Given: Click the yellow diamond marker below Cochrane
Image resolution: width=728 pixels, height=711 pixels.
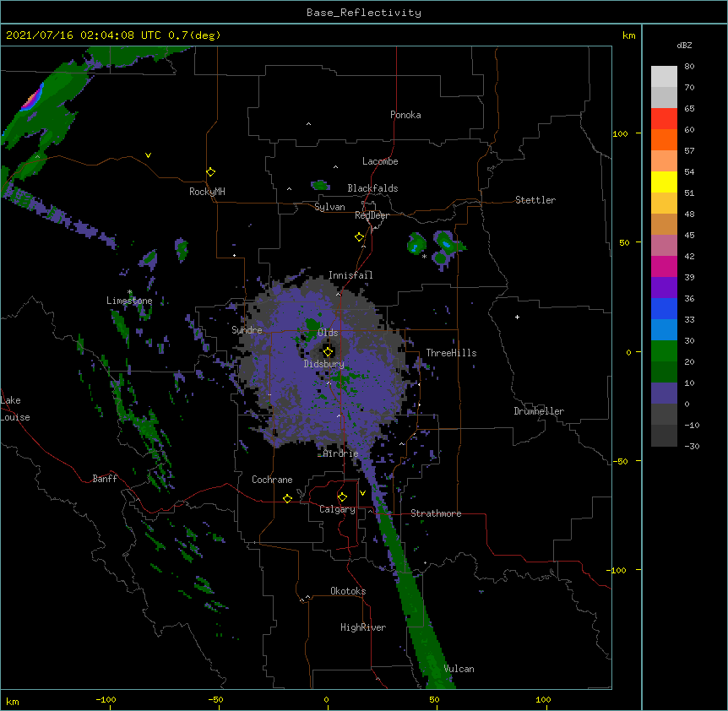Looking at the screenshot, I should pyautogui.click(x=287, y=498).
